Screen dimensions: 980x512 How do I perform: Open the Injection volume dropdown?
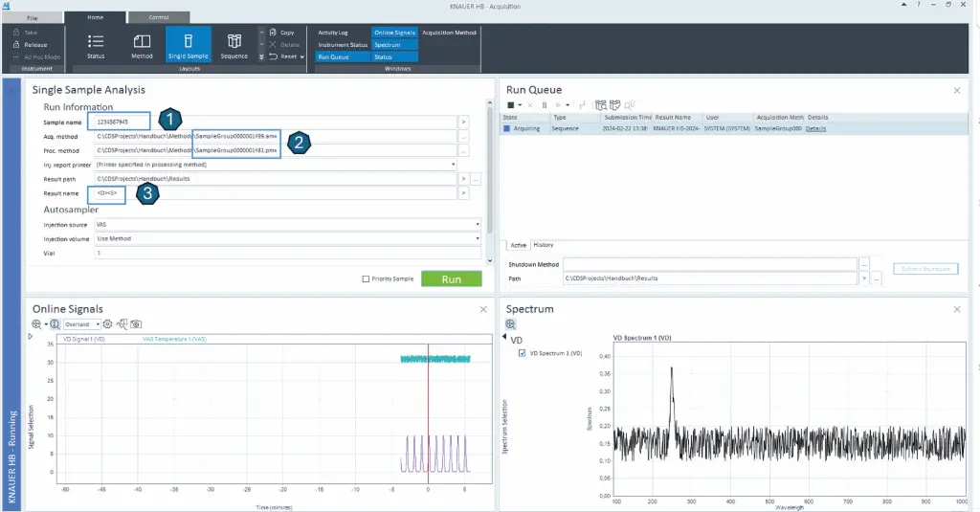[478, 238]
